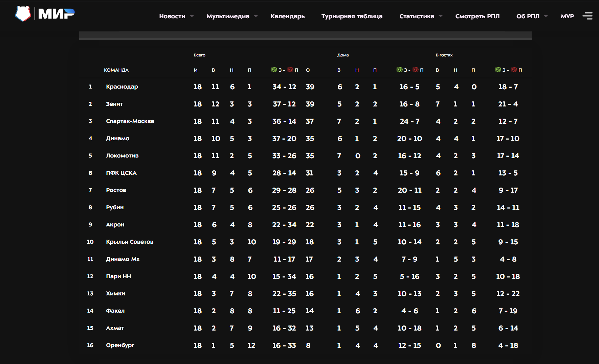
Task: Click Ахмат's 13 points value
Action: 310,328
